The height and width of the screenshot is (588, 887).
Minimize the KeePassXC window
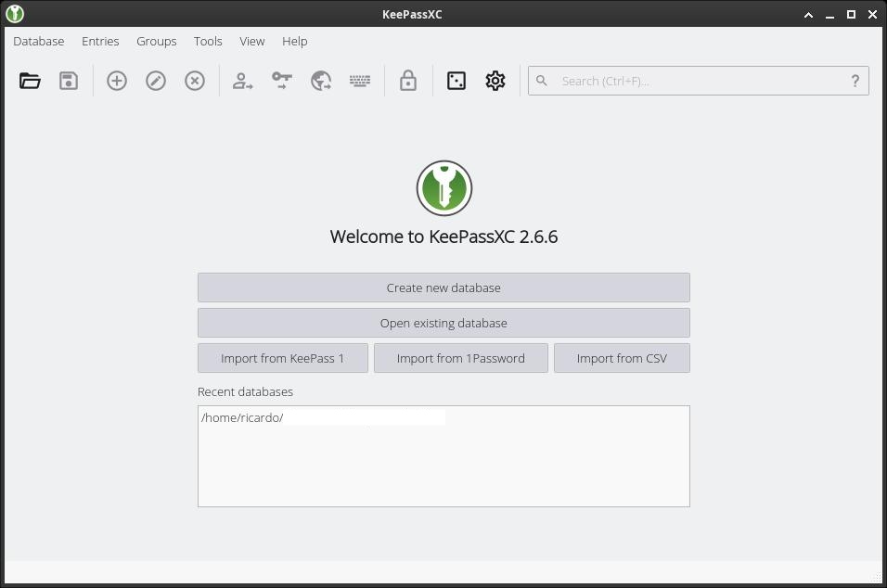(829, 15)
